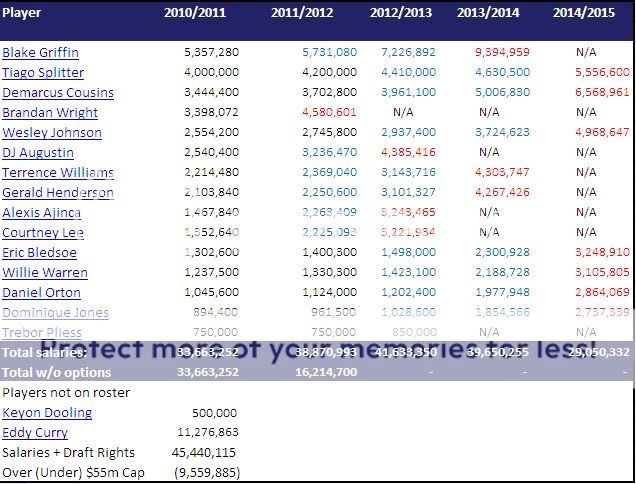636x484 pixels.
Task: Click the (9,559,885) under cap value
Action: click(207, 473)
